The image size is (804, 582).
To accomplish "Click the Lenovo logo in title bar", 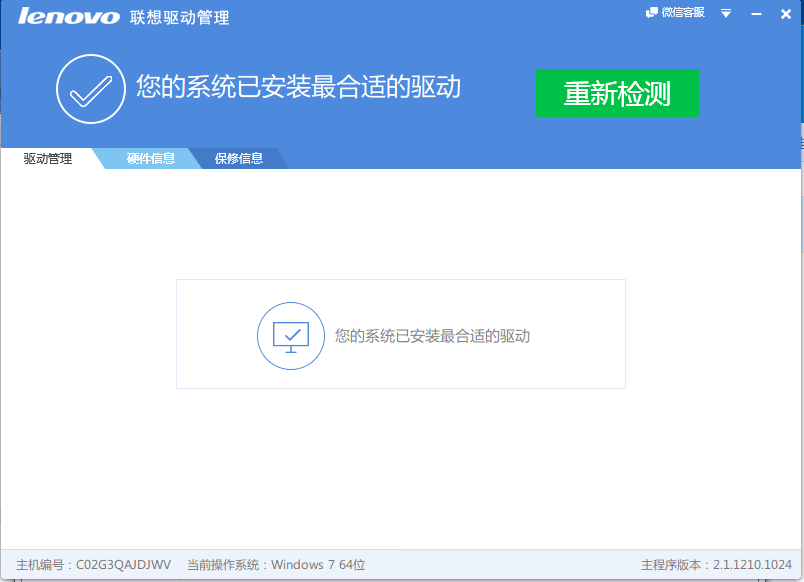I will (x=69, y=16).
